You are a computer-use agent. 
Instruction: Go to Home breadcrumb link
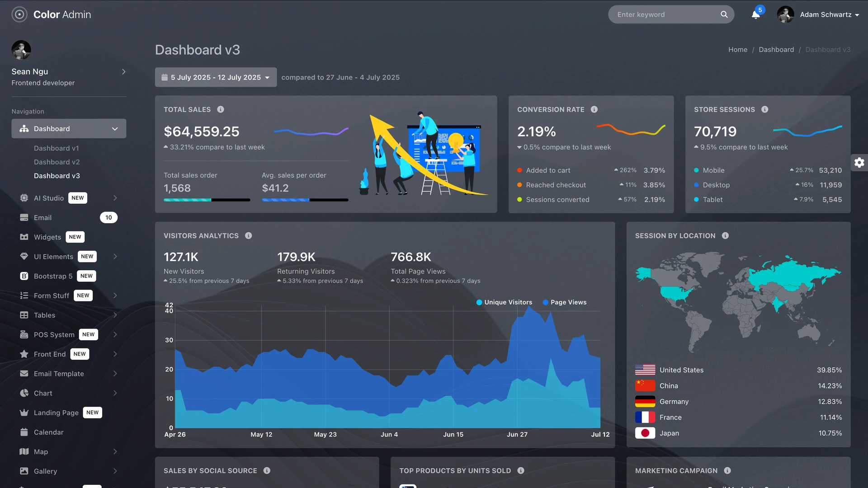pos(738,50)
